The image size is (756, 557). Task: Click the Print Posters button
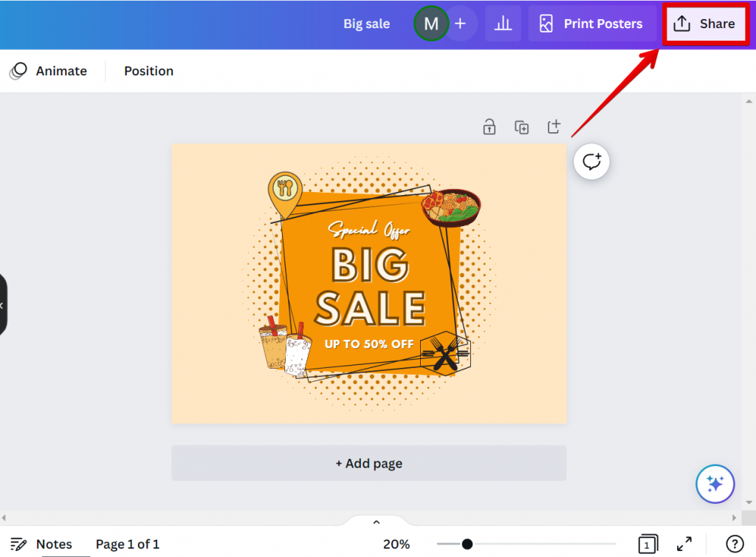click(x=591, y=23)
